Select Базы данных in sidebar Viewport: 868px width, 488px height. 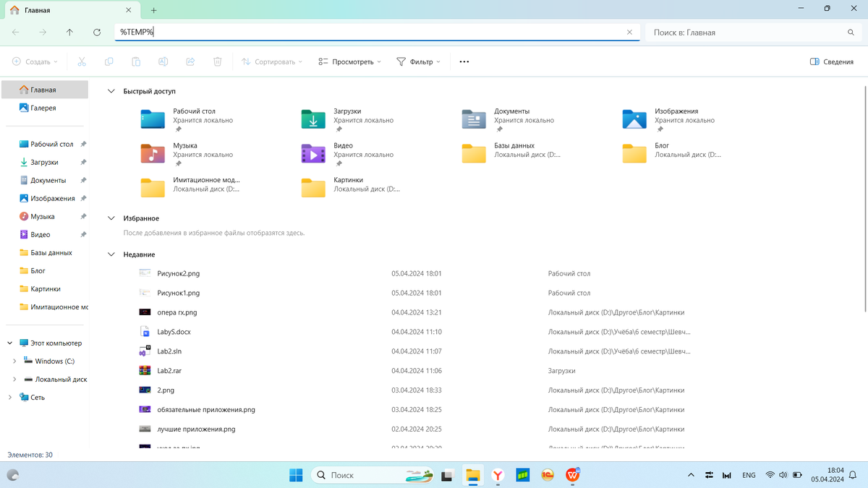point(45,253)
